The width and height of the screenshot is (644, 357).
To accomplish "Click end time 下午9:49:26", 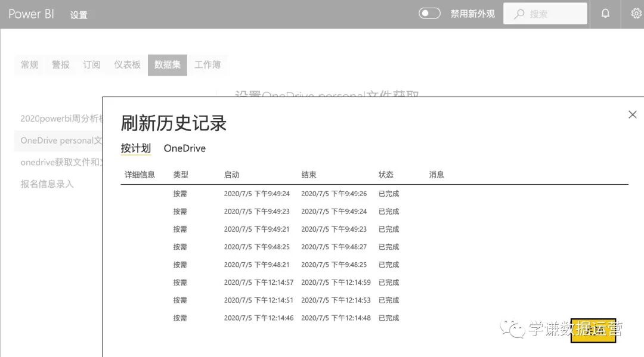I will 334,194.
